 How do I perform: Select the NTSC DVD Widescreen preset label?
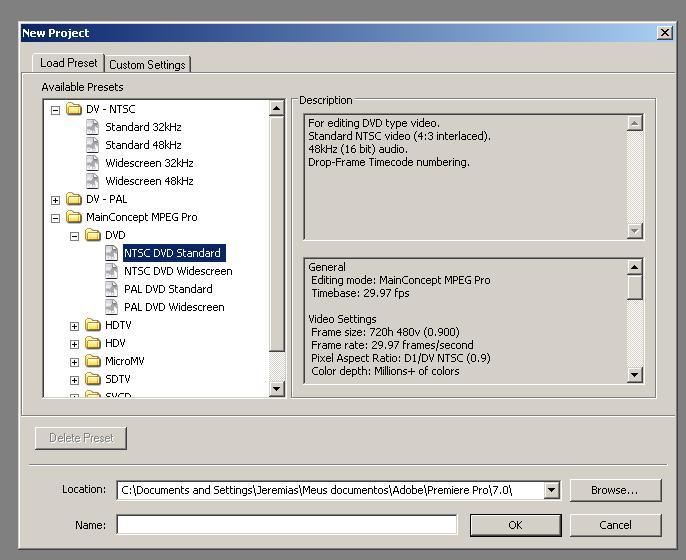click(178, 271)
